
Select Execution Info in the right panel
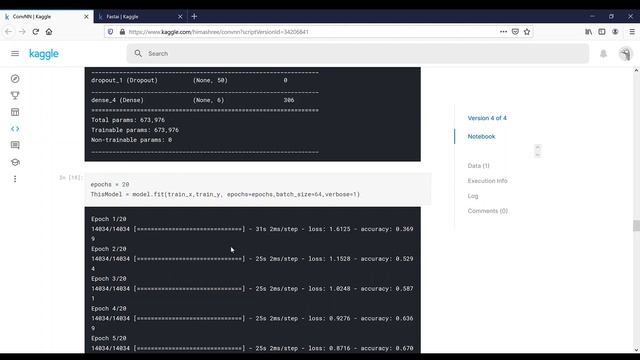(487, 181)
